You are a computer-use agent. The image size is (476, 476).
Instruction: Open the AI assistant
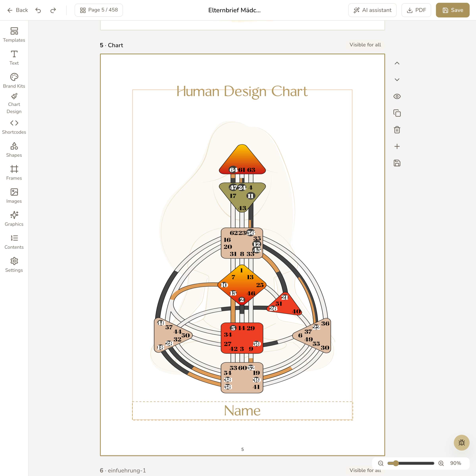[372, 10]
